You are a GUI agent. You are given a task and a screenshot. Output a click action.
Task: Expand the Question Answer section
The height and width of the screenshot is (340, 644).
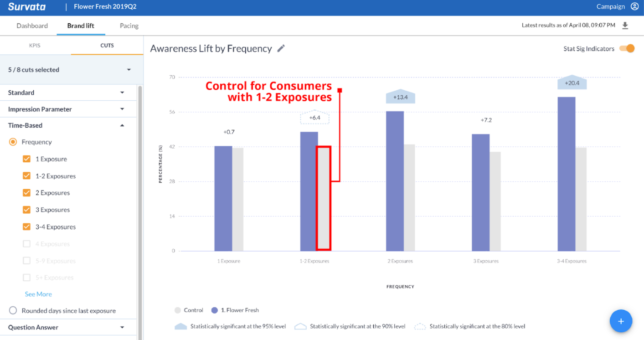[x=68, y=327]
